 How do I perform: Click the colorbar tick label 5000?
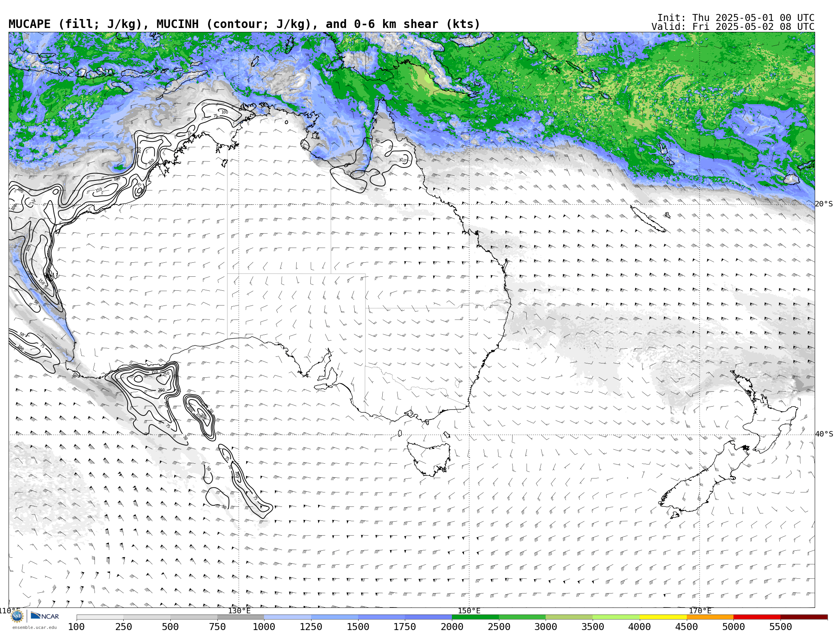(733, 627)
